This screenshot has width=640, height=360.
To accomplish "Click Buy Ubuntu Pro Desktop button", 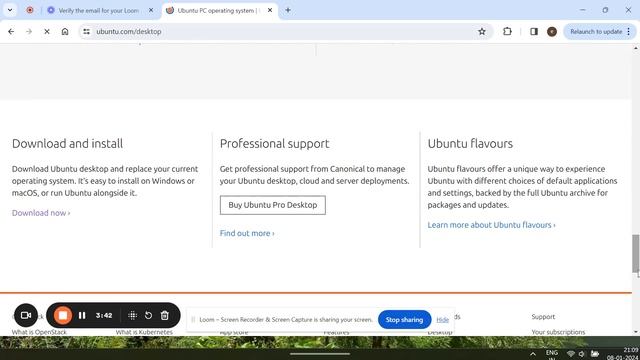I will pyautogui.click(x=273, y=205).
